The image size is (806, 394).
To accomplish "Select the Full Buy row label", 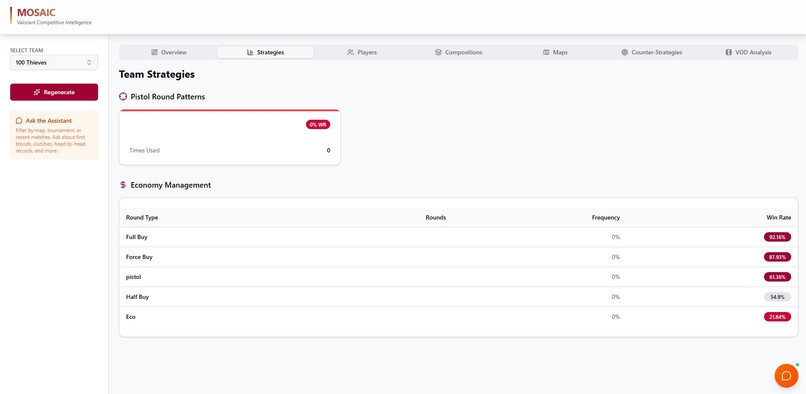I will pyautogui.click(x=137, y=237).
